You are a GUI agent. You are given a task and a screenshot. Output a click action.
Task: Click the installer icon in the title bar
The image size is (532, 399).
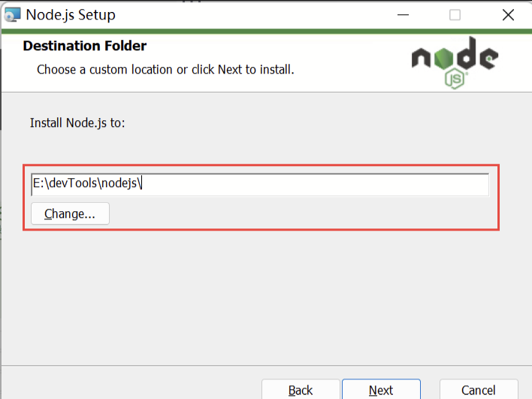tap(12, 14)
